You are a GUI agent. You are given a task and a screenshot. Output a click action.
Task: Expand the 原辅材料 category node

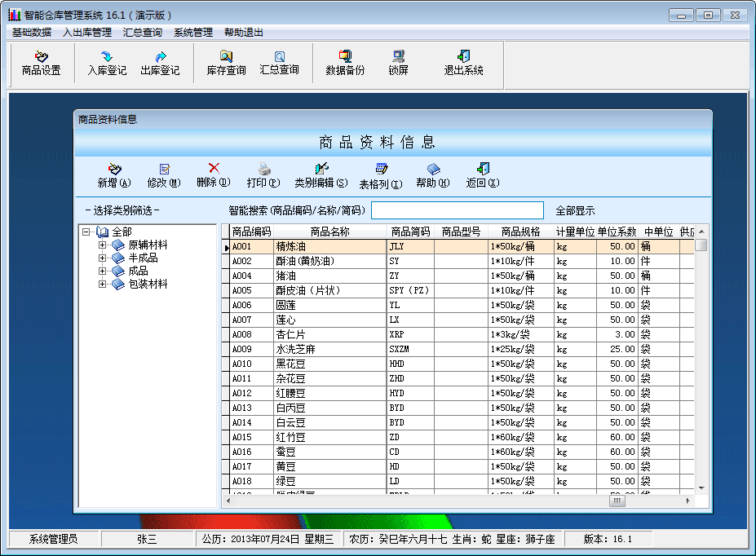[102, 245]
